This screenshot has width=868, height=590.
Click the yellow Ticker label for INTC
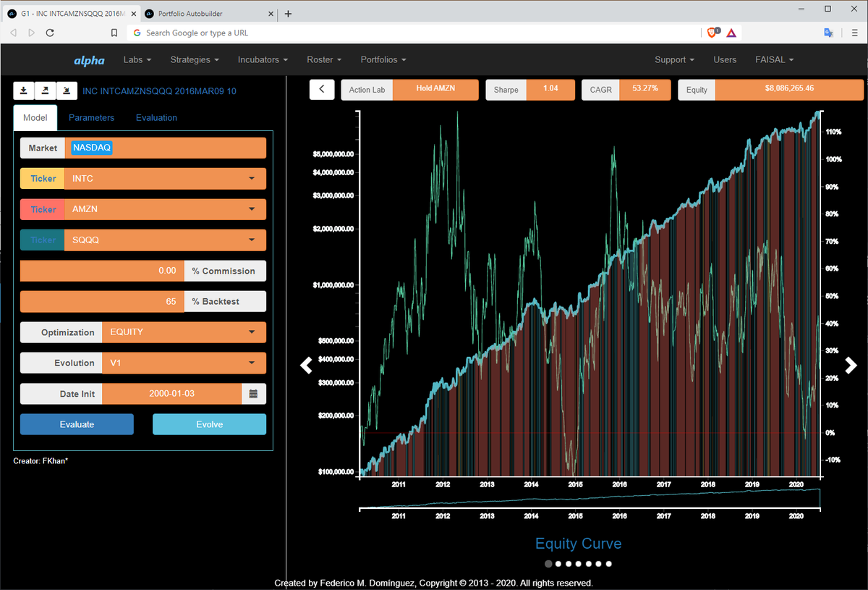click(43, 179)
